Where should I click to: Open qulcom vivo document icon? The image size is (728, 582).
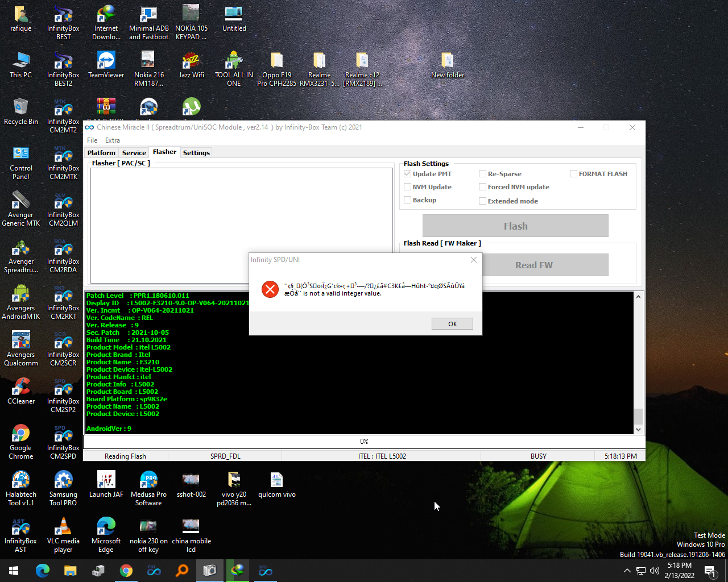[x=276, y=484]
